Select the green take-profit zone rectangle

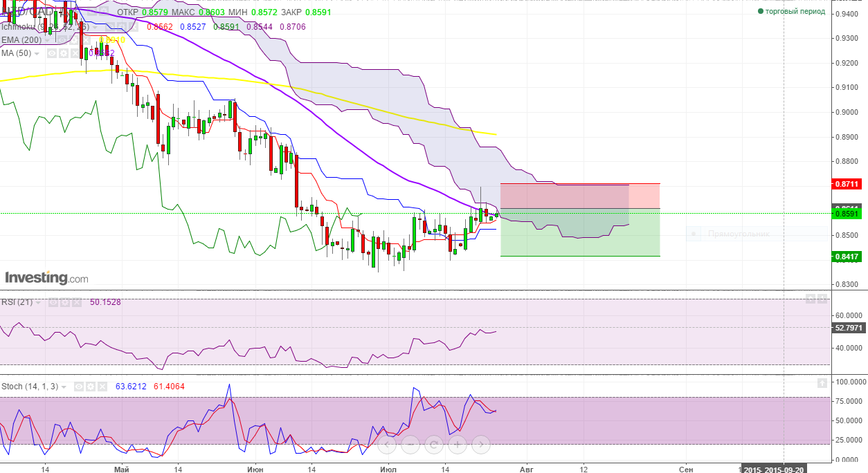pyautogui.click(x=579, y=232)
